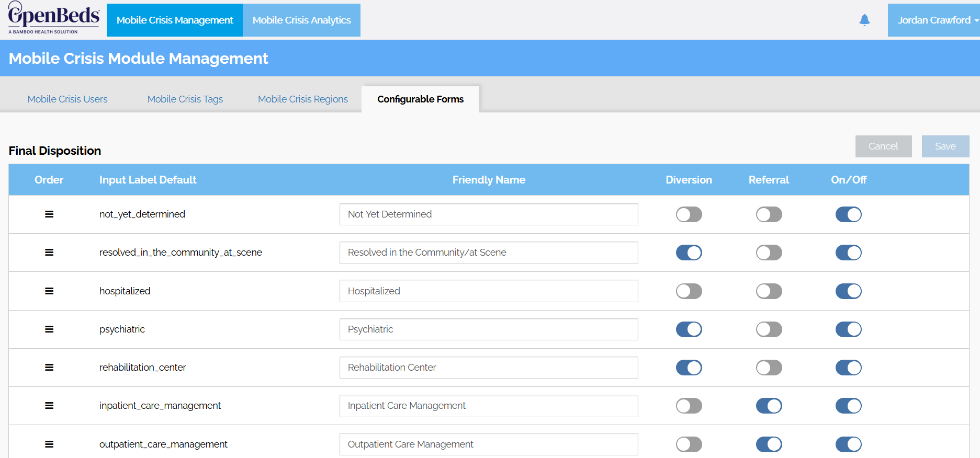Click the Cancel button

point(883,146)
